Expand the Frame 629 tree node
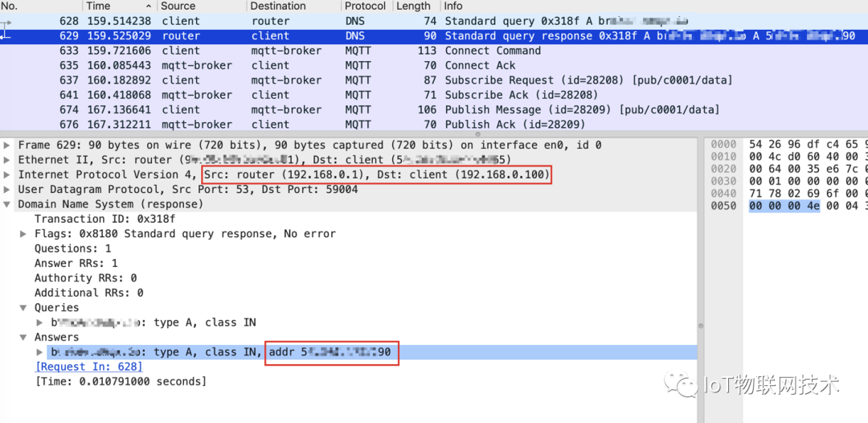The image size is (868, 423). 7,146
